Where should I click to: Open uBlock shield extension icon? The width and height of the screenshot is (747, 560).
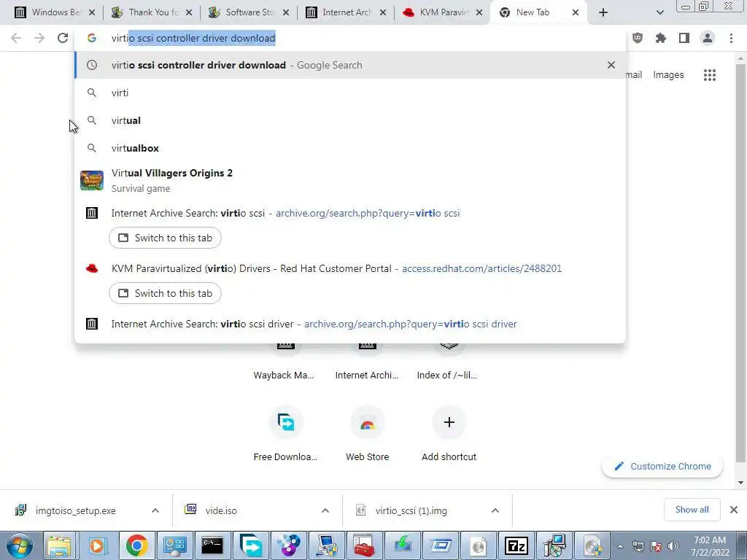[x=638, y=38]
